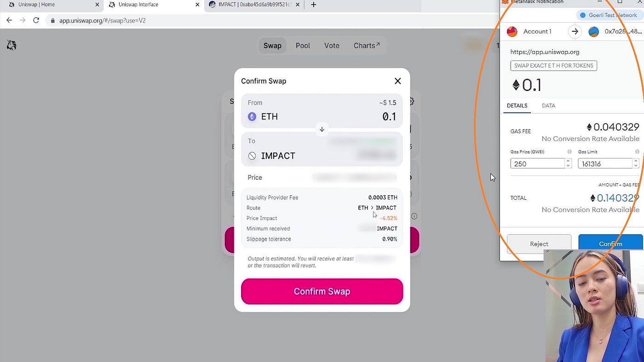This screenshot has height=362, width=644.
Task: Open the Vote tab
Action: tap(332, 45)
